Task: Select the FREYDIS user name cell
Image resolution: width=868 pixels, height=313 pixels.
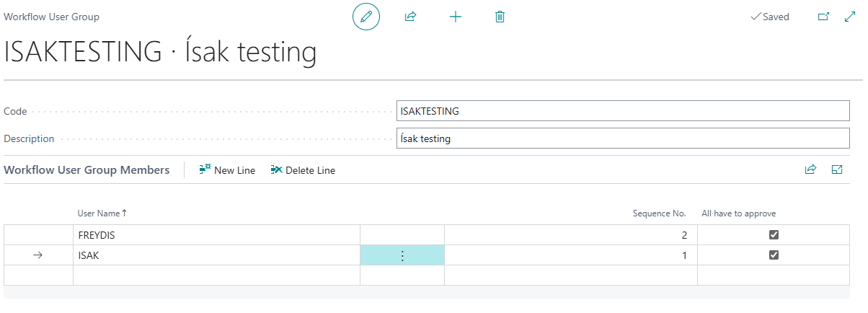Action: [x=216, y=235]
